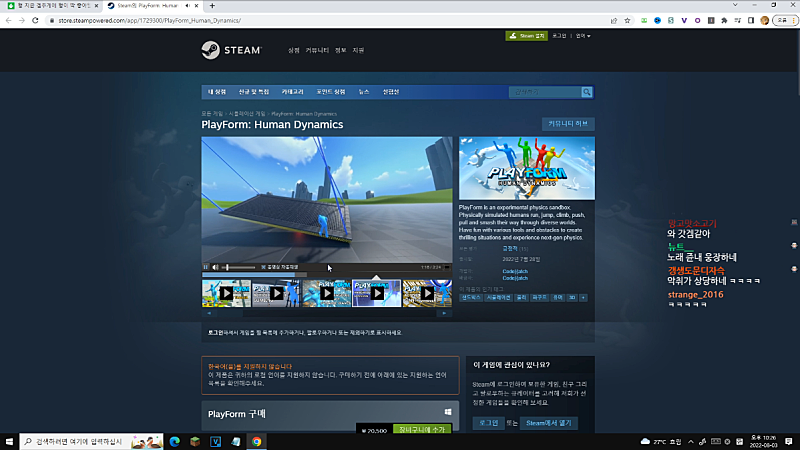Click the 모든 게임 breadcrumb link
The image size is (800, 450).
click(x=212, y=114)
